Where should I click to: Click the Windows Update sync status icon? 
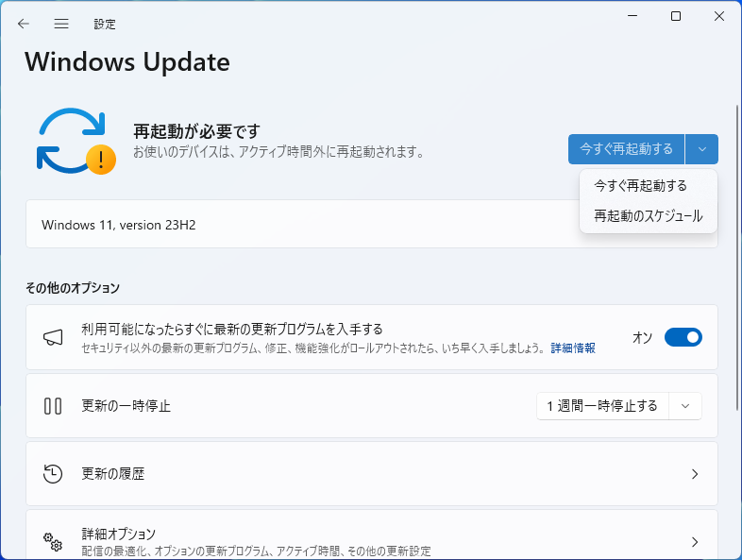pyautogui.click(x=76, y=141)
